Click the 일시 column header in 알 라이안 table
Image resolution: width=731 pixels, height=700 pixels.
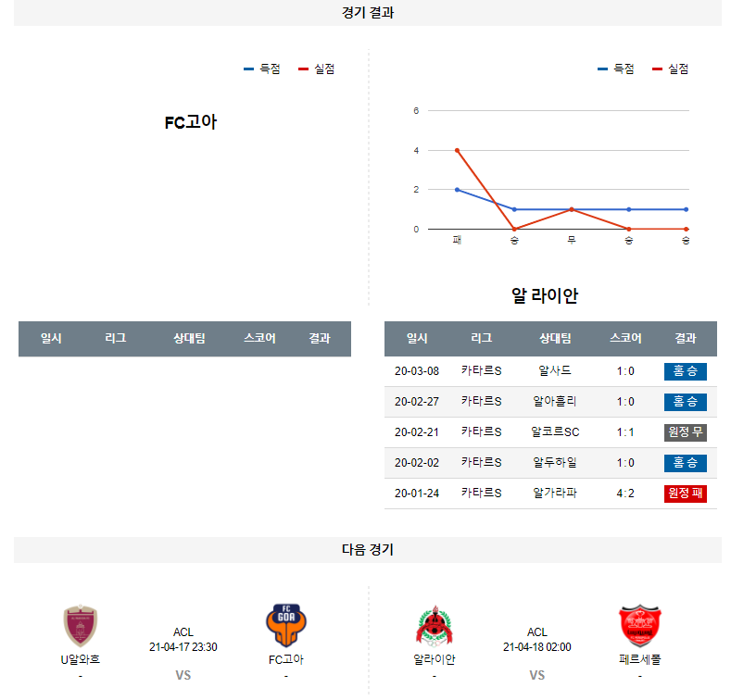[417, 339]
